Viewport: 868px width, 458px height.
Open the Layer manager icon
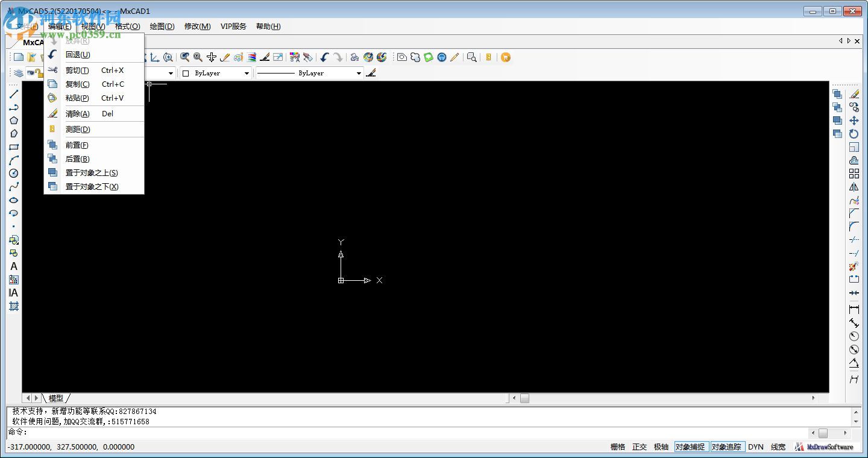[x=19, y=73]
